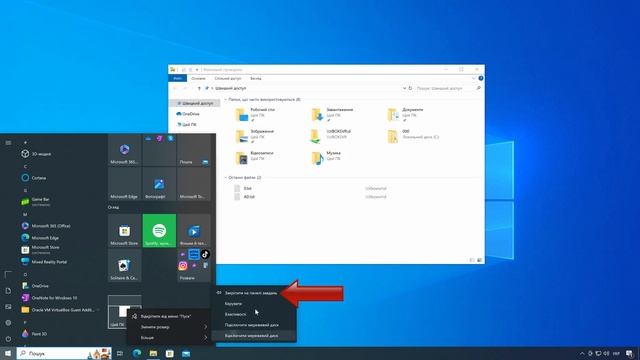The height and width of the screenshot is (360, 640).
Task: Show hidden system tray icons chevron
Action: point(582,353)
